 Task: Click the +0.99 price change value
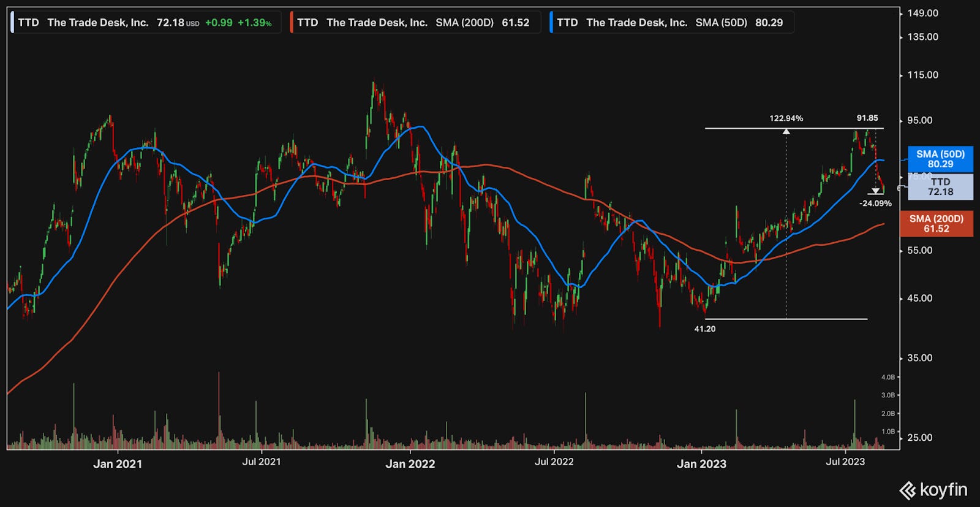pyautogui.click(x=219, y=23)
